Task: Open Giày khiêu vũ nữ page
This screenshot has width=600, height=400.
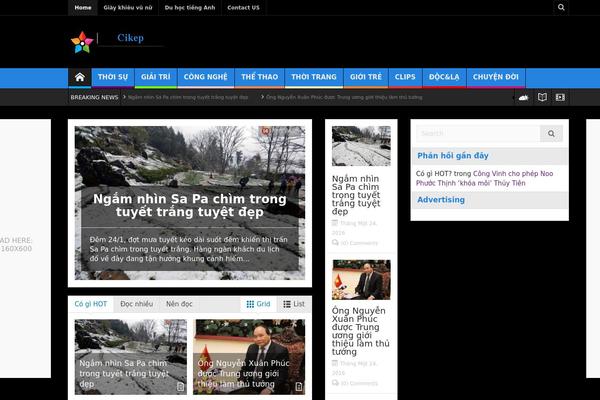Action: (x=128, y=7)
